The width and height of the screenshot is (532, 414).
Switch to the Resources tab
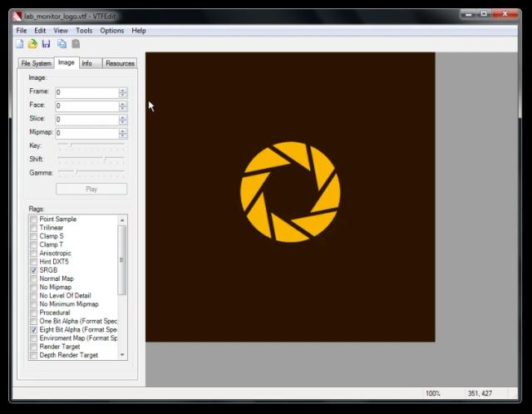[x=120, y=63]
